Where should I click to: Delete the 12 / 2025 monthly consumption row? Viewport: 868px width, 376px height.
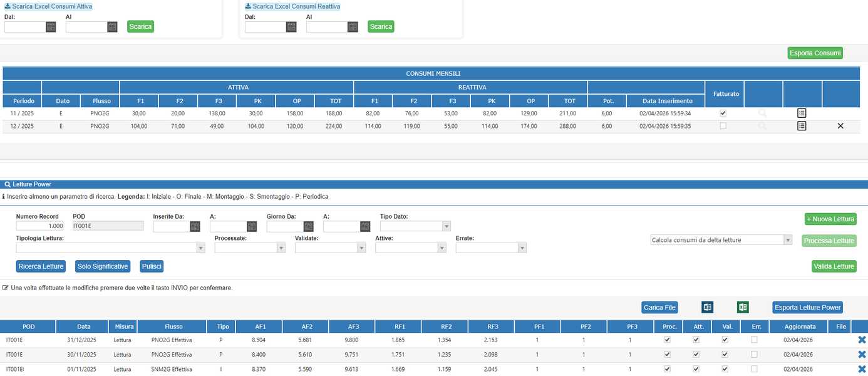(840, 126)
